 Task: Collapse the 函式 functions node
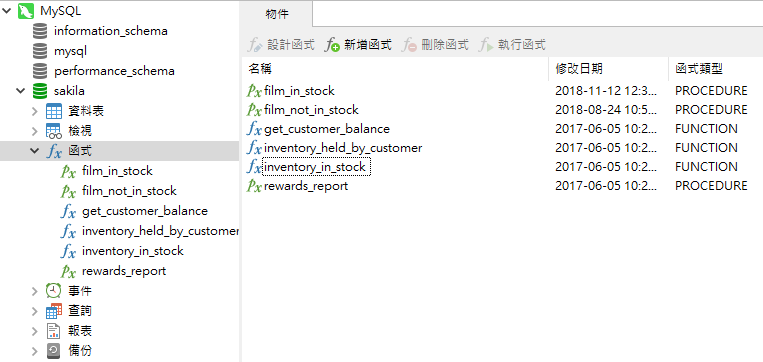pos(35,151)
